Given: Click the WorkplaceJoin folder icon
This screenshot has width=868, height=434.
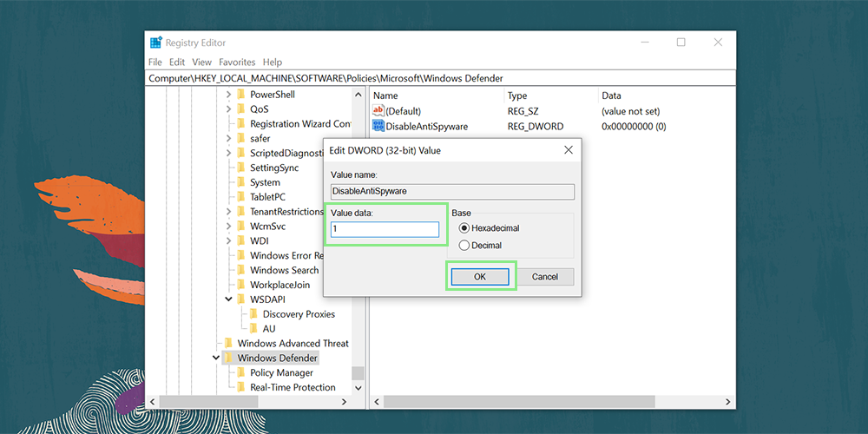Looking at the screenshot, I should point(240,285).
